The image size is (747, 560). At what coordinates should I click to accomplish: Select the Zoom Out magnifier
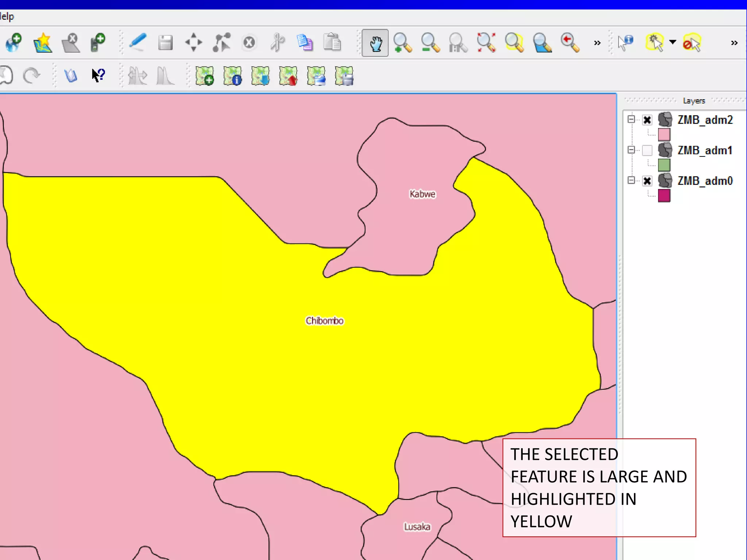[x=430, y=43]
